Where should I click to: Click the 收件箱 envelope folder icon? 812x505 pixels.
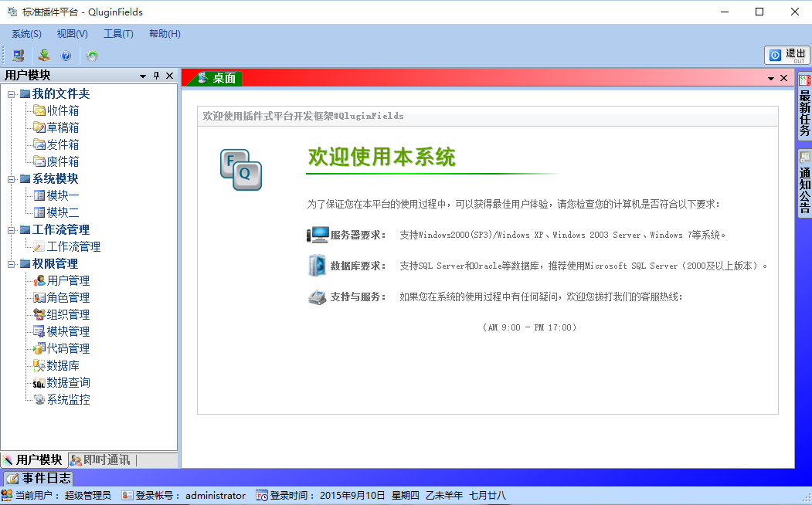pos(39,110)
